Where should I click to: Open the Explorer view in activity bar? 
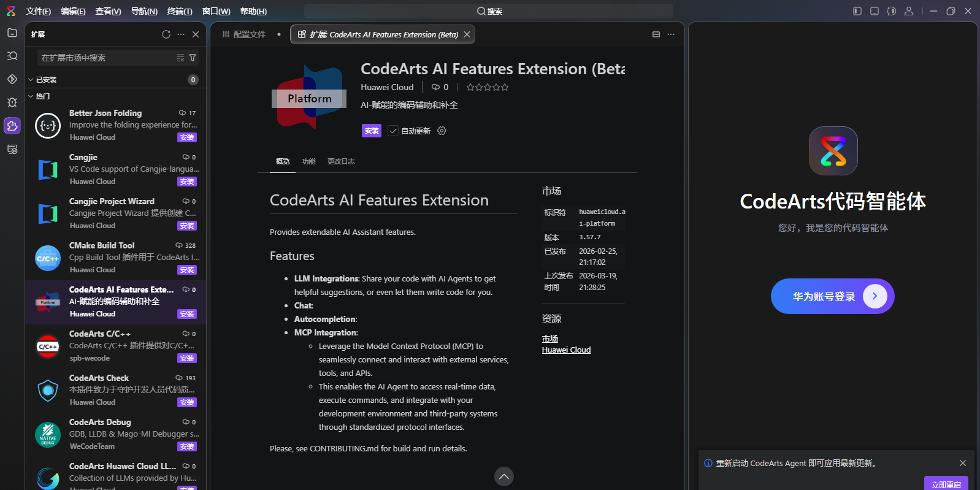[12, 33]
